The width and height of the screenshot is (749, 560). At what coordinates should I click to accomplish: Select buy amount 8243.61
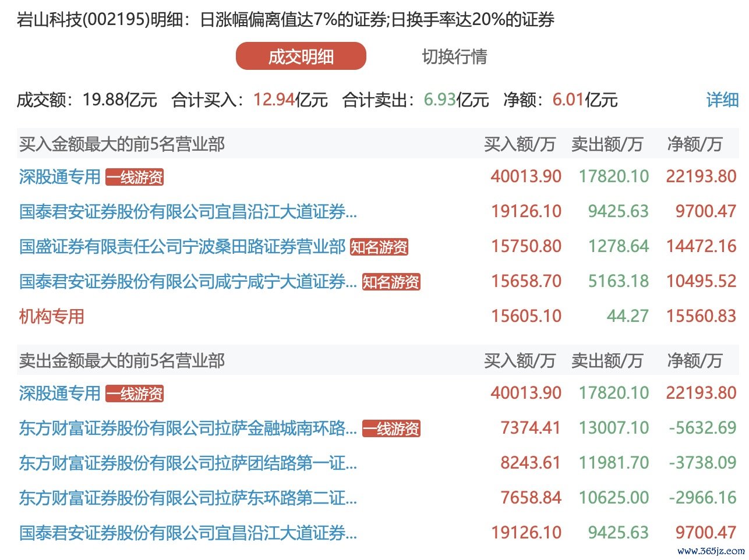[531, 463]
